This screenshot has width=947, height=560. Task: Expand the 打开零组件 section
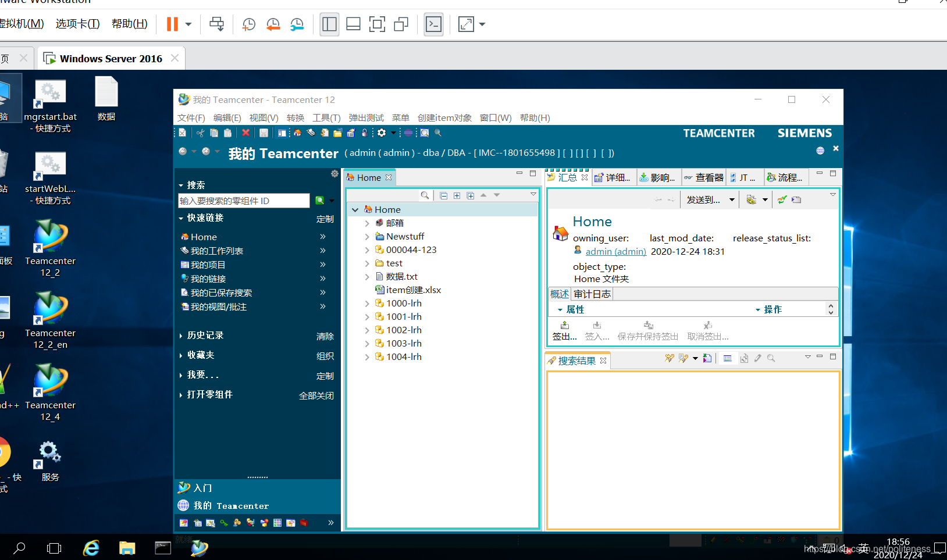point(181,395)
